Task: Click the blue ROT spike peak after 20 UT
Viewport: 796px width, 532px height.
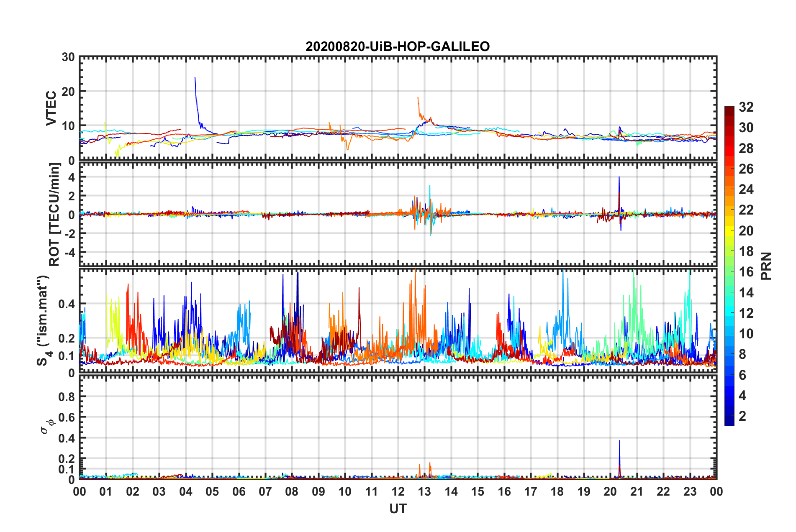Action: pyautogui.click(x=619, y=178)
